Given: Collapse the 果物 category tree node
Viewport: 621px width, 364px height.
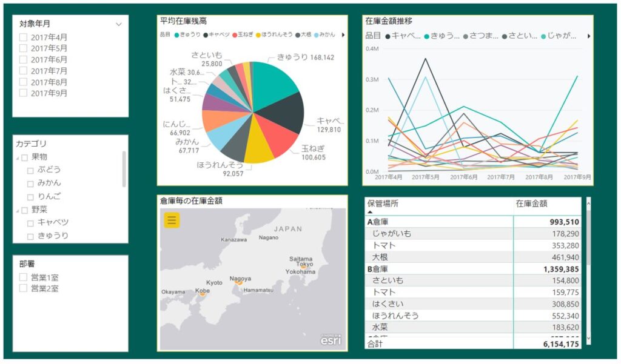Looking at the screenshot, I should 17,157.
